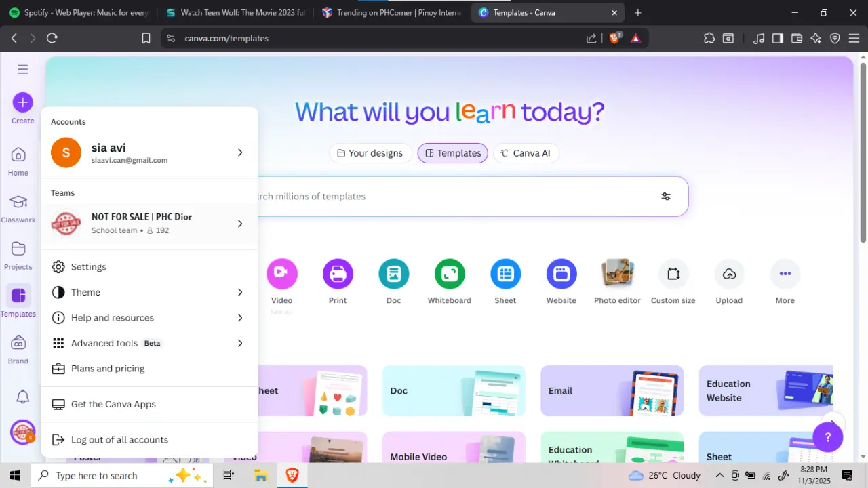
Task: Bookmark this page icon
Action: (146, 39)
